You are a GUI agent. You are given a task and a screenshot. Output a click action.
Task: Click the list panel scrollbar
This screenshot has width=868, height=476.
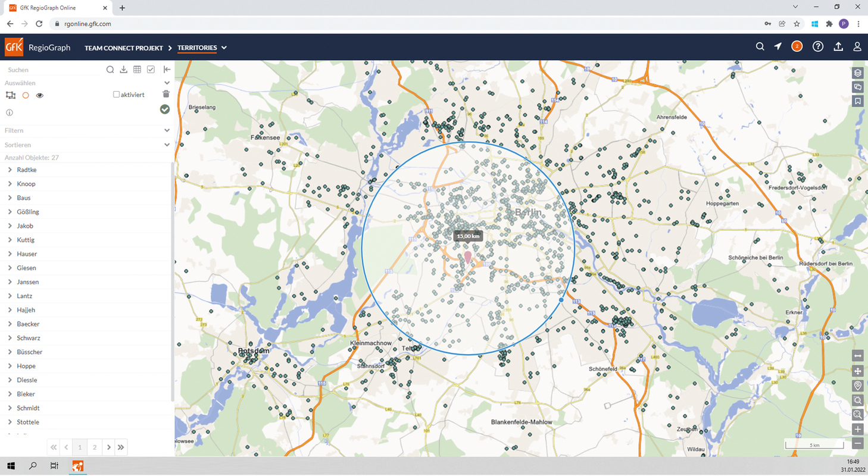(173, 281)
